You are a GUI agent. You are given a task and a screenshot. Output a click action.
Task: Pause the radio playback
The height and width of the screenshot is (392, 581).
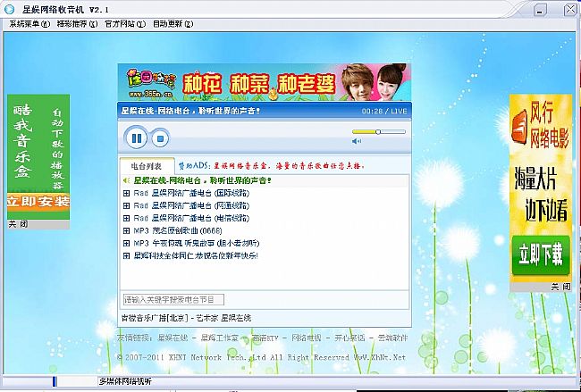(137, 138)
